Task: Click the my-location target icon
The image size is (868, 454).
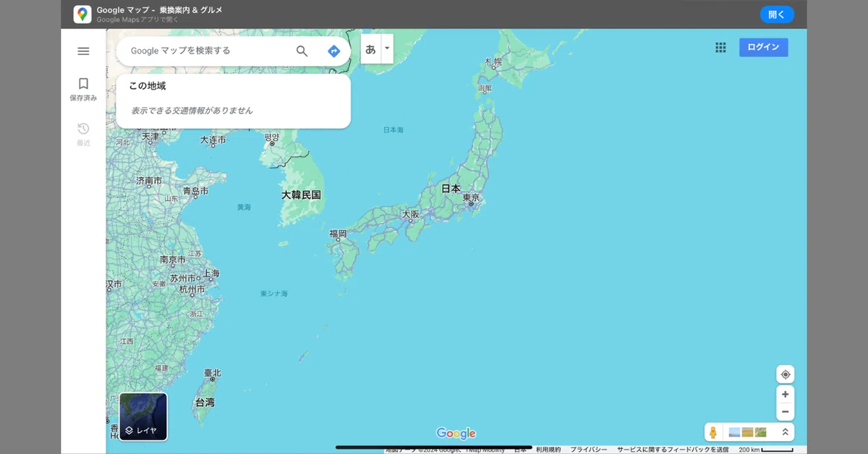Action: (785, 374)
